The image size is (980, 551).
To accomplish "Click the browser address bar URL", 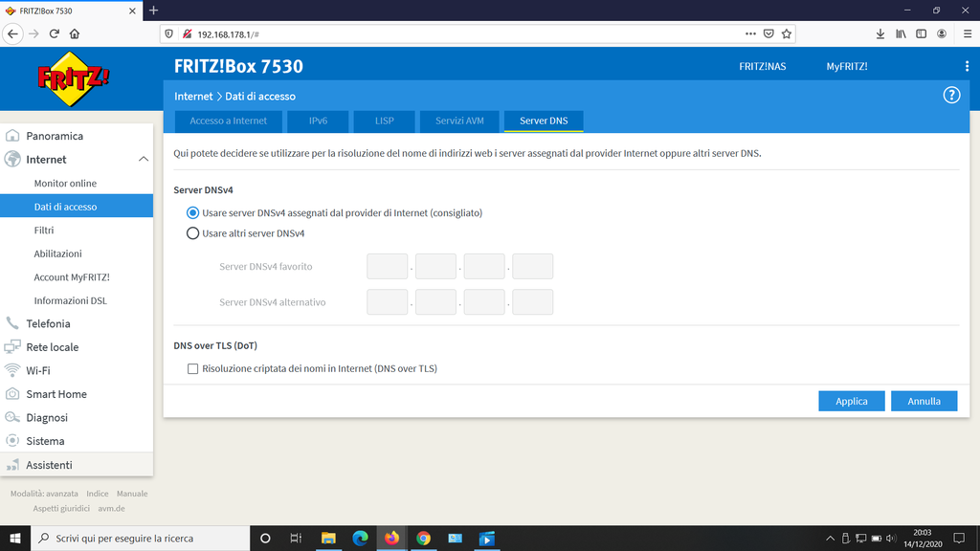I will click(228, 34).
